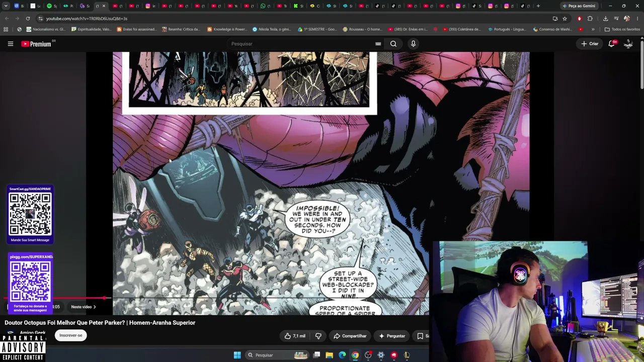This screenshot has width=644, height=362.
Task: Open the Chrome media control icon
Action: pyautogui.click(x=616, y=19)
